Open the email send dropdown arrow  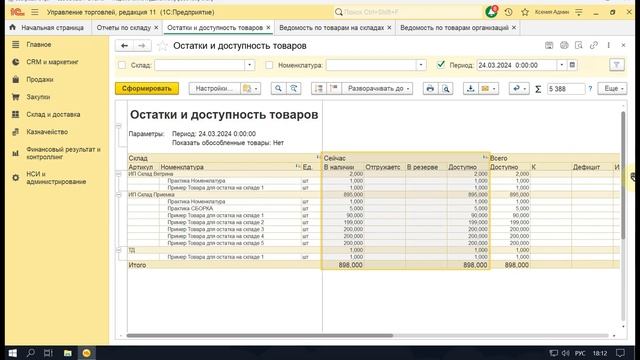point(494,89)
